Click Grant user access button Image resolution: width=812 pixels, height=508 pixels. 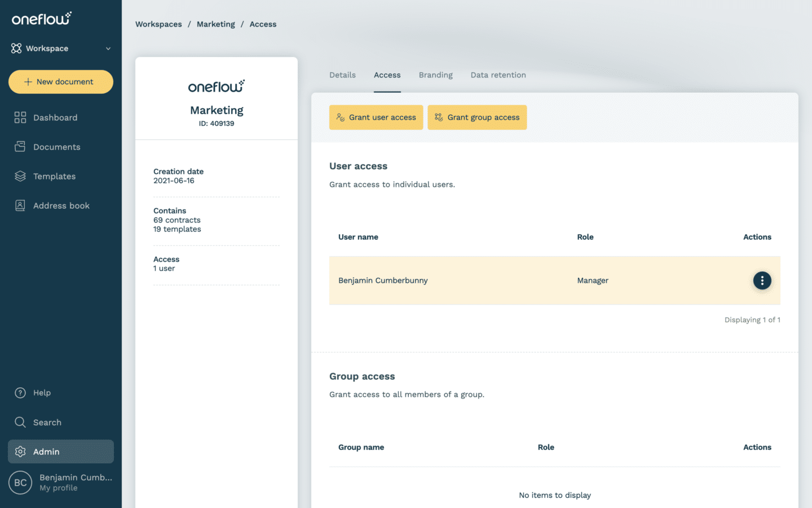pyautogui.click(x=376, y=117)
